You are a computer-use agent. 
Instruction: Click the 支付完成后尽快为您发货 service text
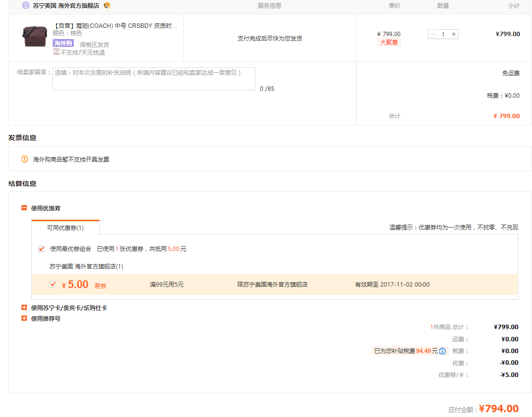click(x=270, y=38)
